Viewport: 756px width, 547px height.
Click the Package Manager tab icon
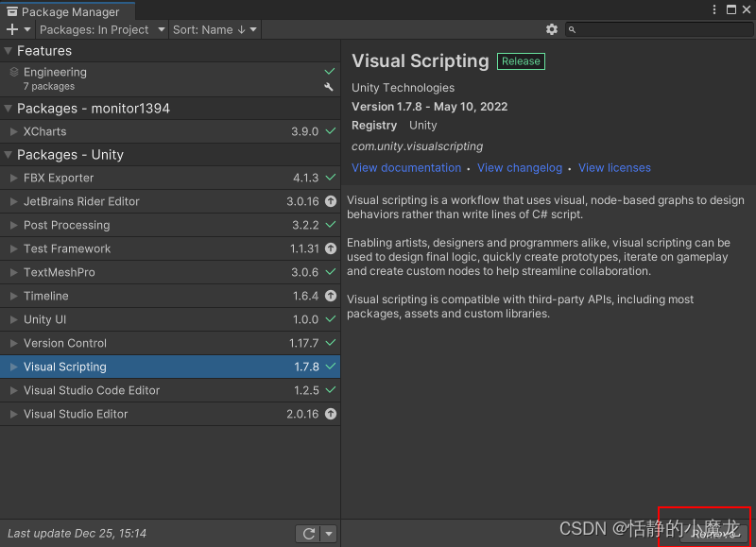pyautogui.click(x=12, y=11)
